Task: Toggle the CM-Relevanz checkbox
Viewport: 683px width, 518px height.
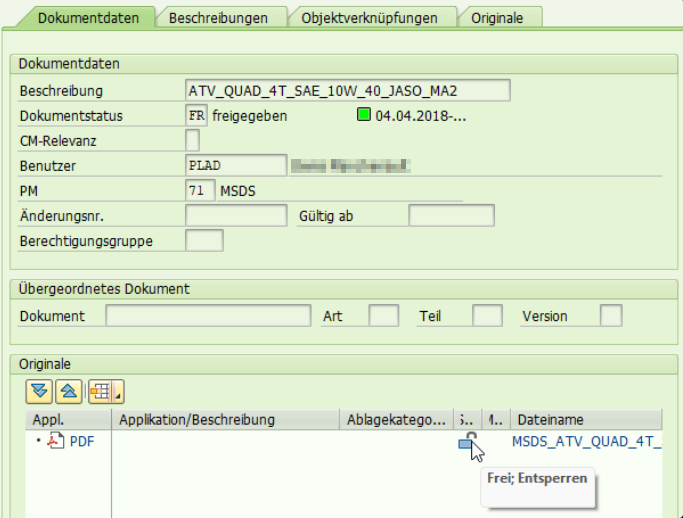Action: click(x=193, y=139)
